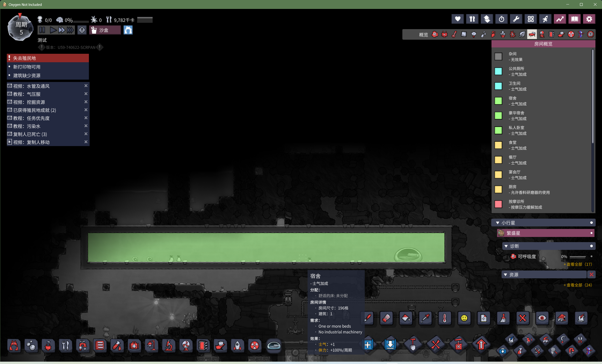602x364 pixels.
Task: Open the Settings gear menu
Action: 589,19
